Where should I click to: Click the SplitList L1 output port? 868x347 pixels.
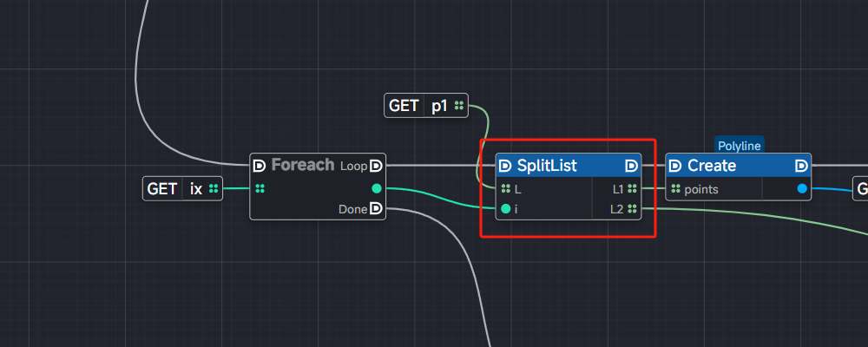coord(633,188)
